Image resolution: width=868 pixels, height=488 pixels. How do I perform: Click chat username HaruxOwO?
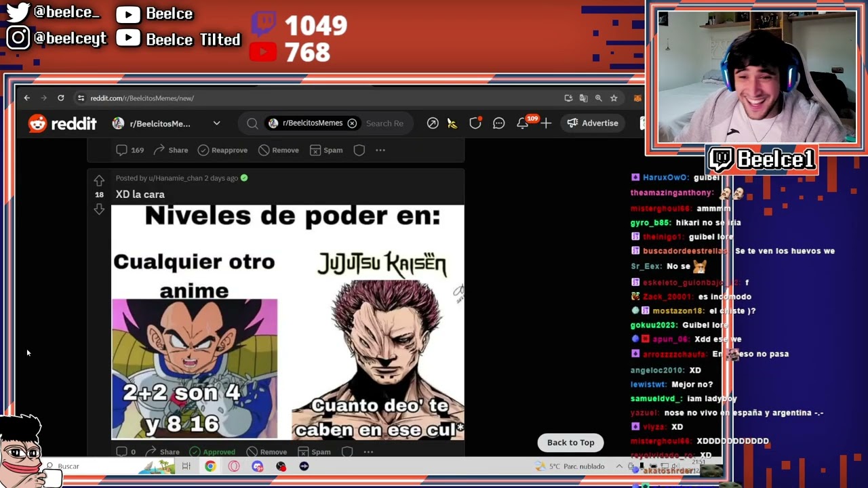[665, 177]
